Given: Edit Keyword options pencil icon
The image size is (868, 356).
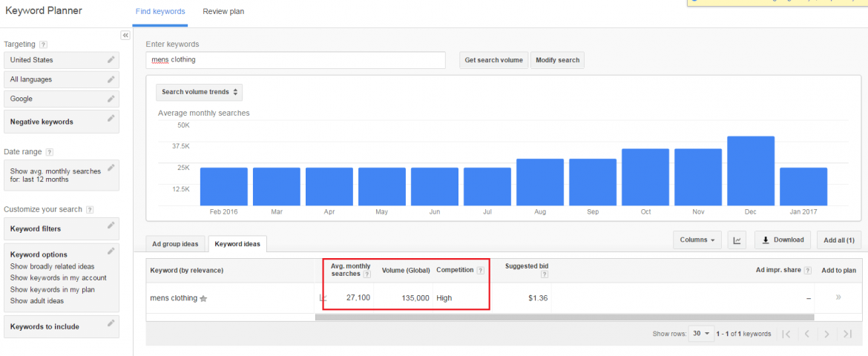Looking at the screenshot, I should coord(111,251).
